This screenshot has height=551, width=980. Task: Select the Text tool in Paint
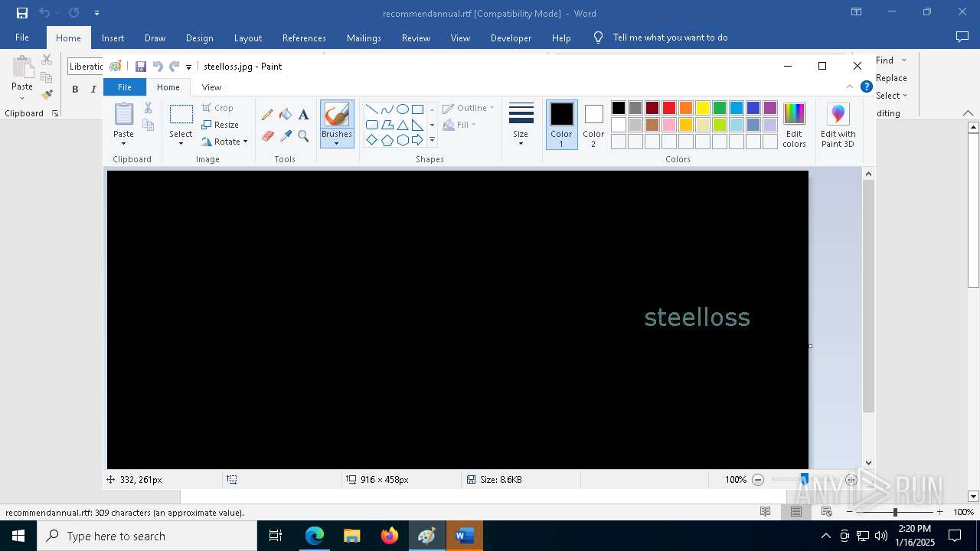pos(303,115)
